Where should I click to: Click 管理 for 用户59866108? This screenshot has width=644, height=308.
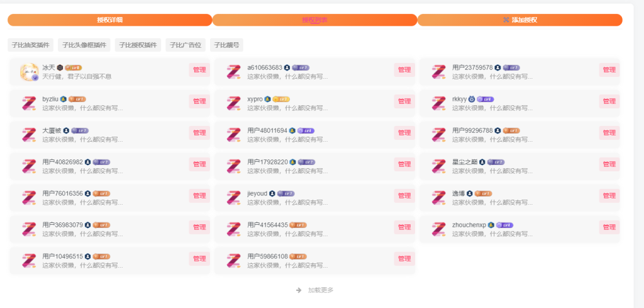(404, 259)
